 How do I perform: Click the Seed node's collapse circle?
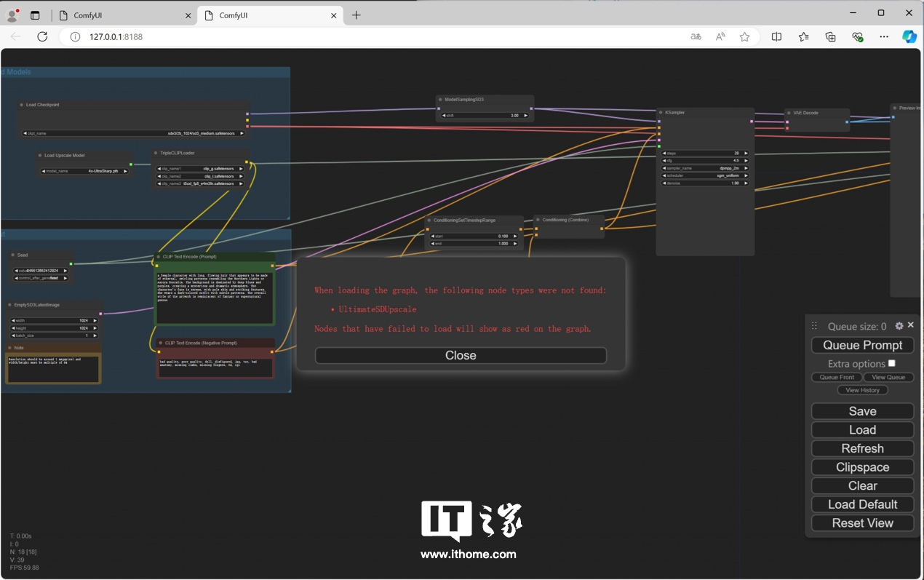point(12,255)
